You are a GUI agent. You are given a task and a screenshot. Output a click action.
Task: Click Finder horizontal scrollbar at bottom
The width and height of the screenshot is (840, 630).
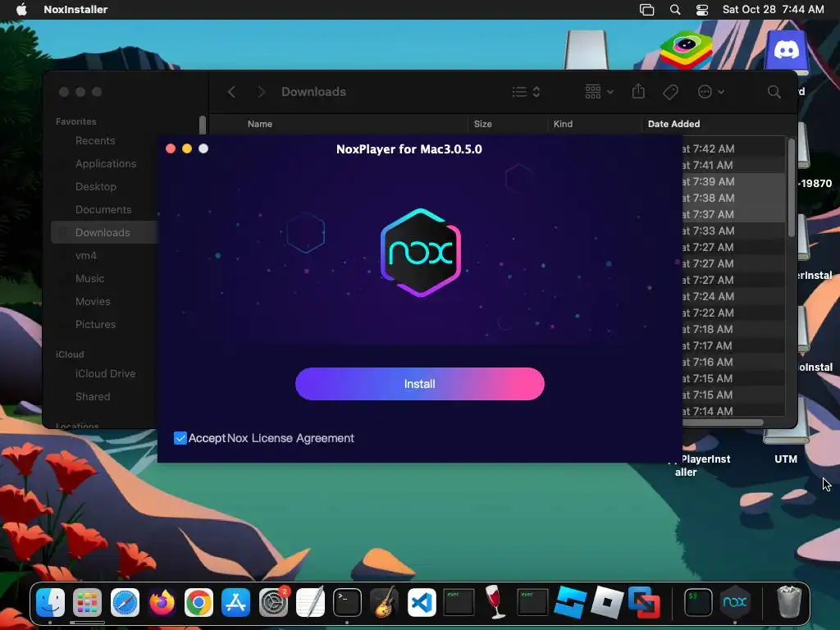pyautogui.click(x=723, y=422)
